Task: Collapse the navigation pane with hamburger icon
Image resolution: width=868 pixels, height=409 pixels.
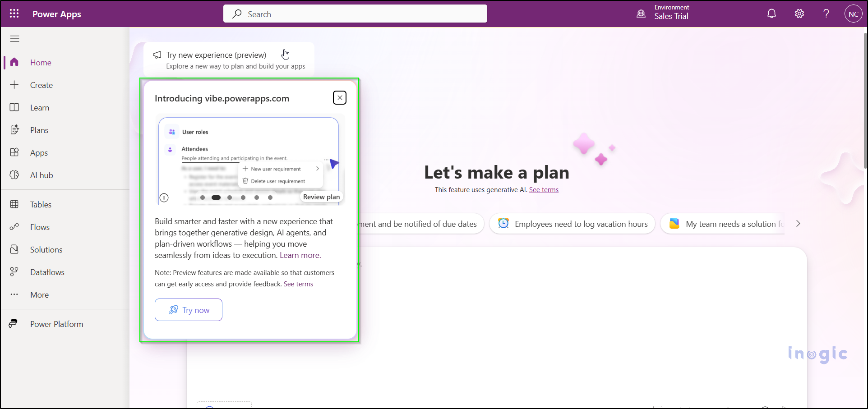Action: (x=14, y=39)
